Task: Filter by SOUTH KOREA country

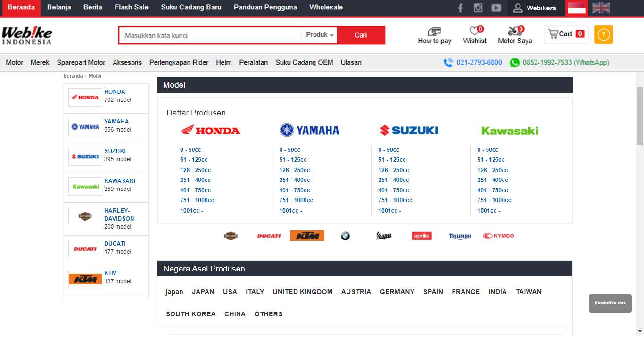Action: 191,314
